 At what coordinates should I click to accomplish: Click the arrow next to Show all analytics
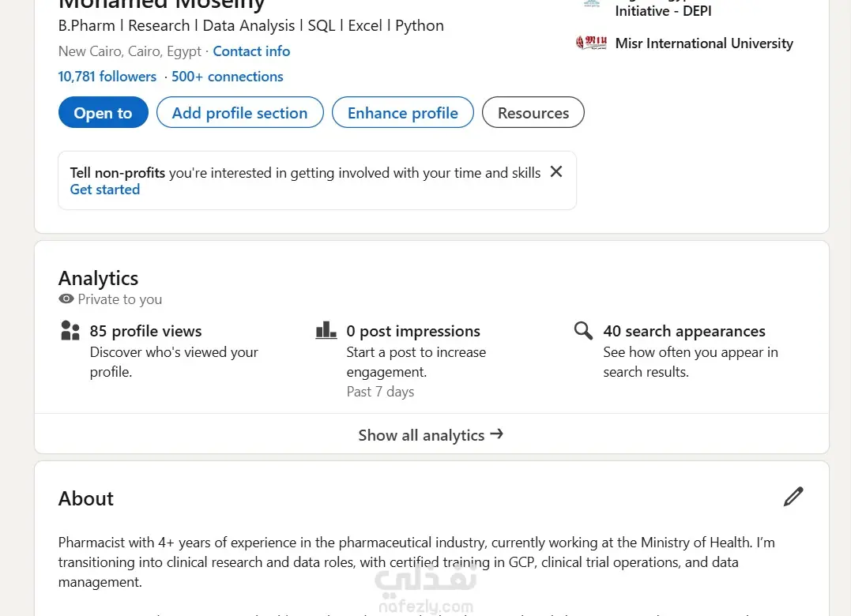pyautogui.click(x=497, y=434)
